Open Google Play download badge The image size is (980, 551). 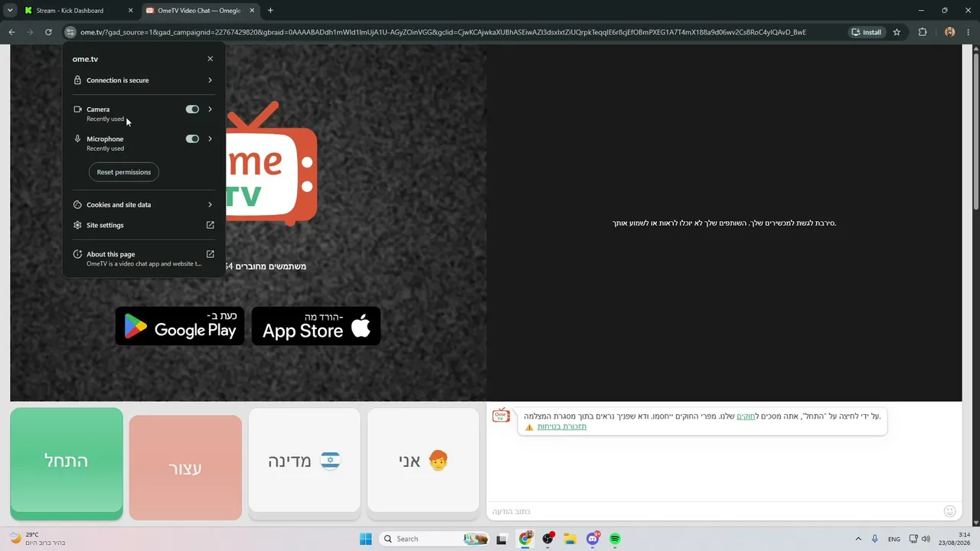coord(180,326)
